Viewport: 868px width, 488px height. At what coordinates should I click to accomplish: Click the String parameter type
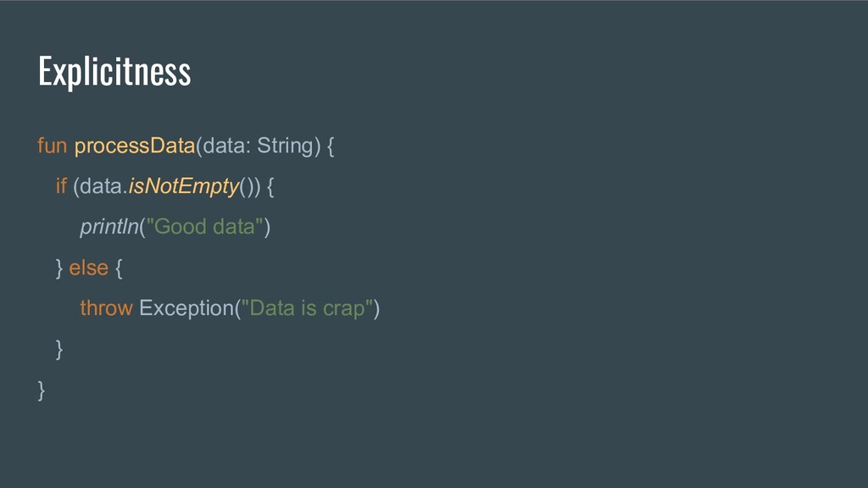click(286, 146)
